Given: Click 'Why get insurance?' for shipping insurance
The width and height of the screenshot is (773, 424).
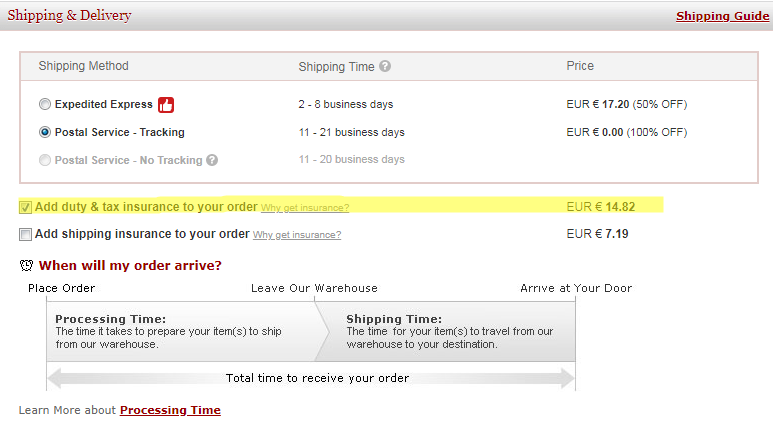Looking at the screenshot, I should [297, 235].
